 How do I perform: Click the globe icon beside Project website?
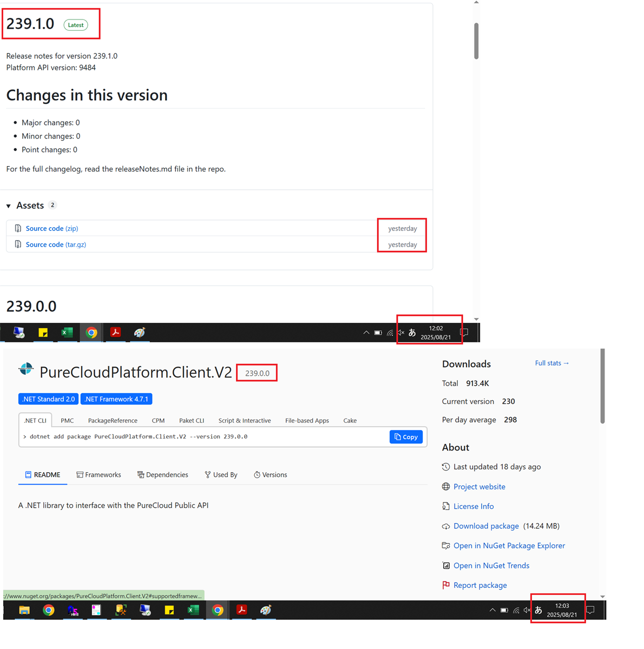(x=446, y=487)
